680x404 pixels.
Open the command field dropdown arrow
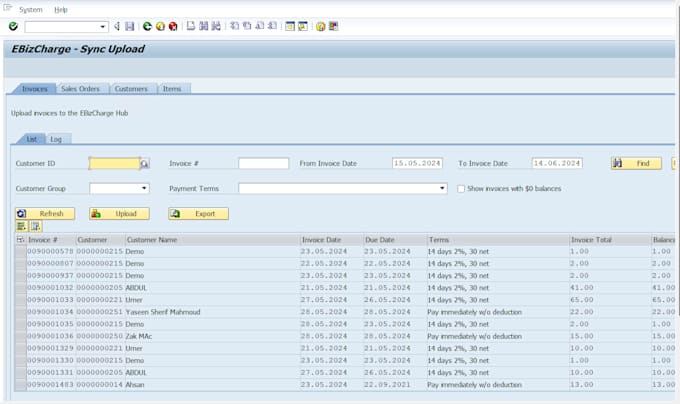coord(103,27)
